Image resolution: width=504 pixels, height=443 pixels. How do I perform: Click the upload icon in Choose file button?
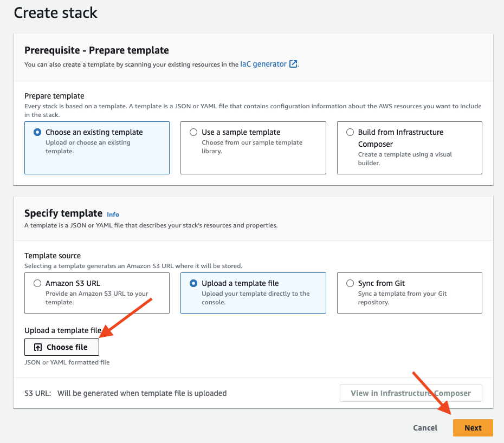[x=38, y=347]
